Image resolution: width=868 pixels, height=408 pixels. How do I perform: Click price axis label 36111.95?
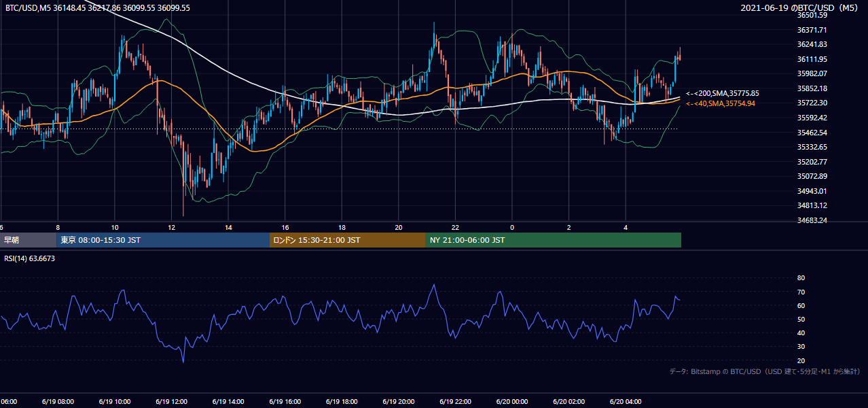[x=812, y=59]
